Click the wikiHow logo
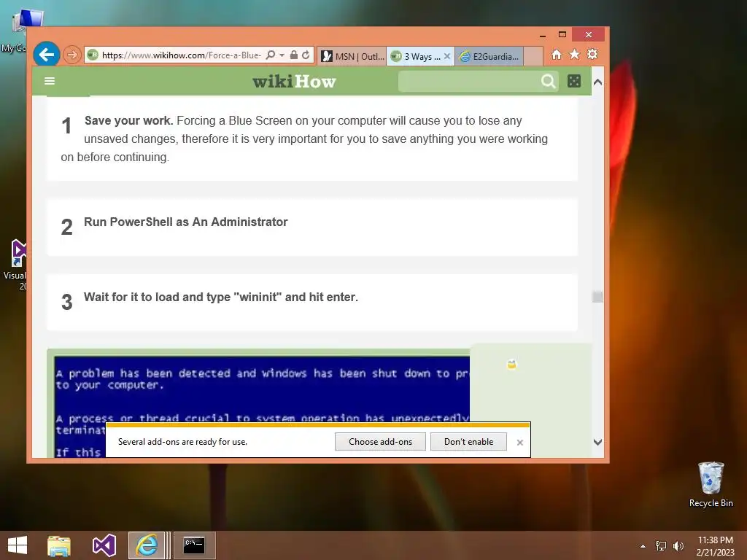The image size is (747, 560). coord(295,82)
